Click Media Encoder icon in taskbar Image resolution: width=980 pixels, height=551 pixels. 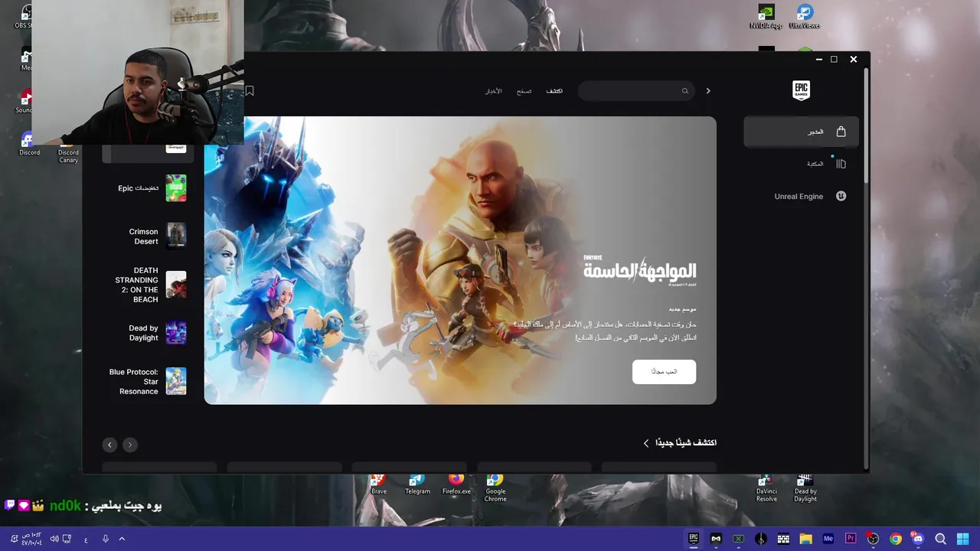pos(828,539)
